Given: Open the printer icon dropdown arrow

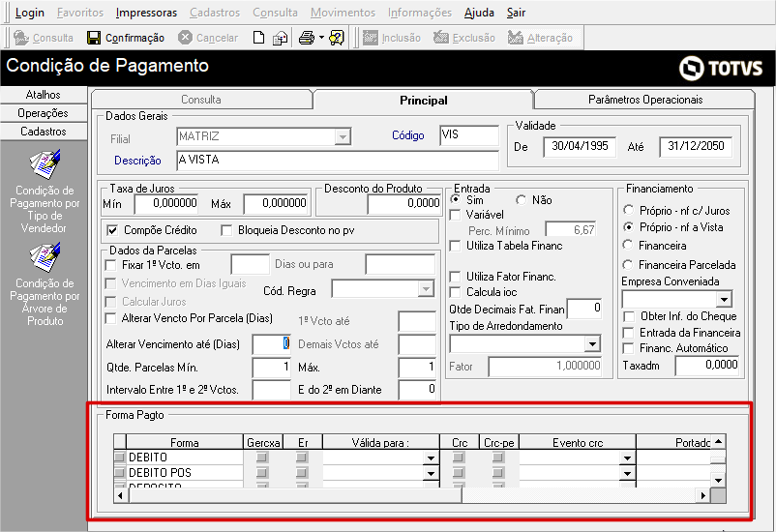Looking at the screenshot, I should point(321,38).
